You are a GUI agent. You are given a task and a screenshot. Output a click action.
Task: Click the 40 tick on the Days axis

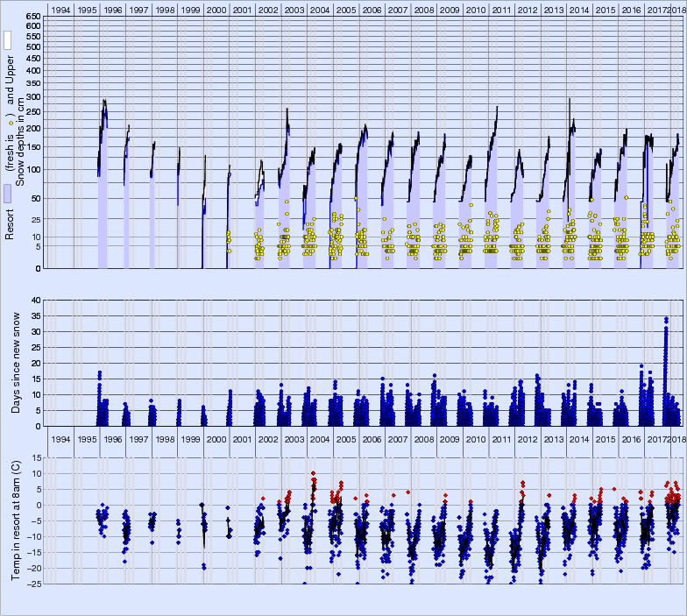click(35, 300)
